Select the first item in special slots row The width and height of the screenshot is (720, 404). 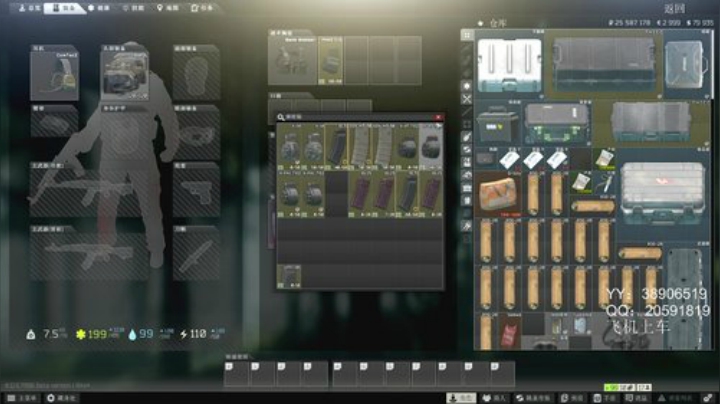(x=293, y=61)
